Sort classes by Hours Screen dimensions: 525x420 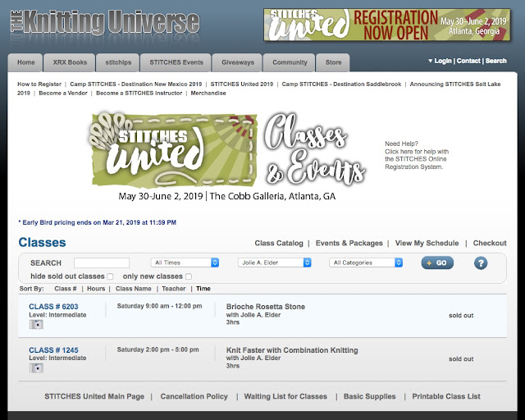pyautogui.click(x=96, y=289)
